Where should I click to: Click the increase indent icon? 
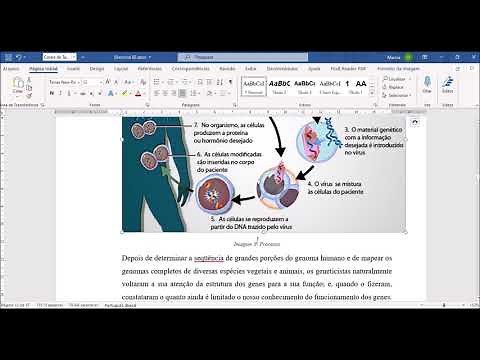pyautogui.click(x=209, y=82)
